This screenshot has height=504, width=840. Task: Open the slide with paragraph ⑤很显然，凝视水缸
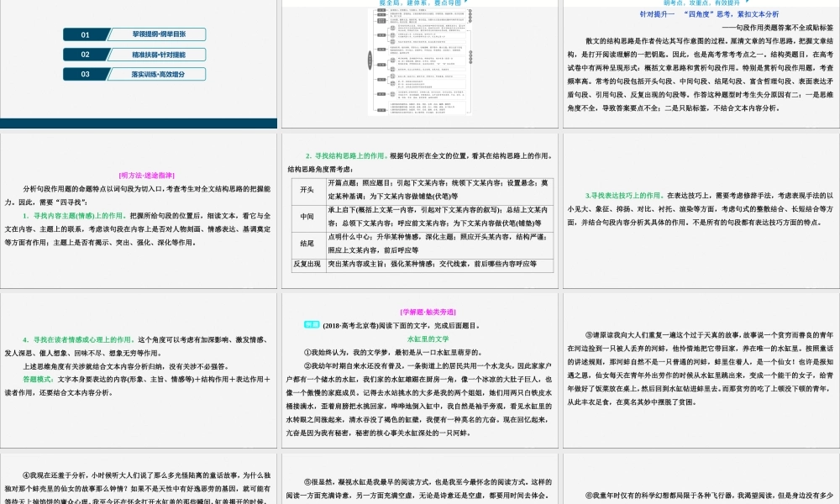[x=419, y=479]
